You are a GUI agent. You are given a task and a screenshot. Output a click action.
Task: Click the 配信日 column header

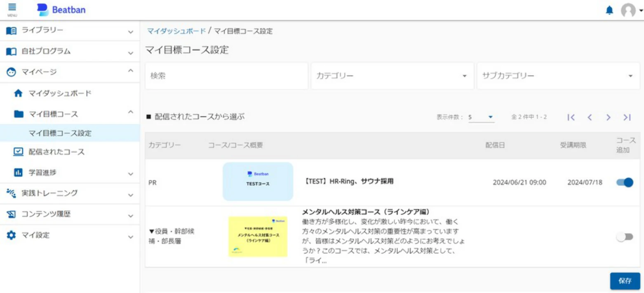(495, 145)
